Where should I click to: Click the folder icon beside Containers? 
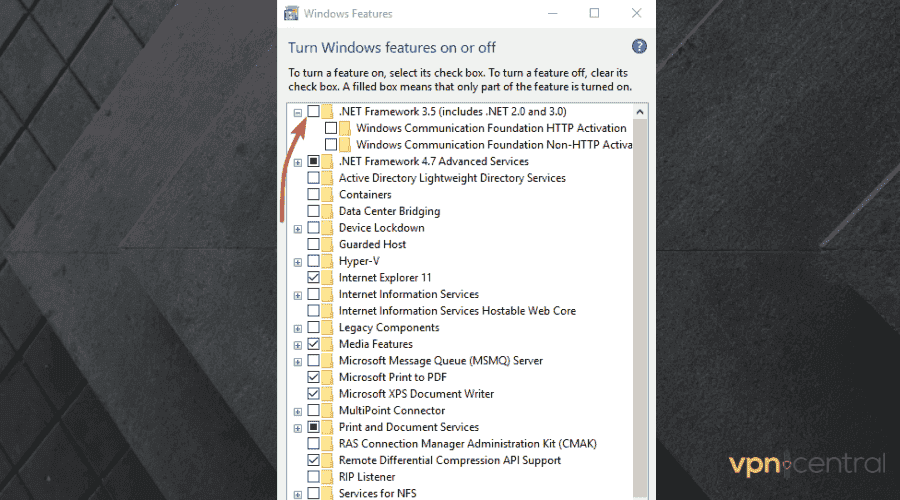coord(327,195)
